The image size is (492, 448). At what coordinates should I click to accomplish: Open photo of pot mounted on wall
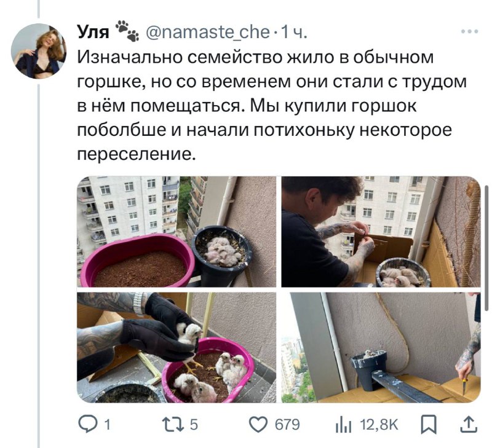tap(381, 348)
